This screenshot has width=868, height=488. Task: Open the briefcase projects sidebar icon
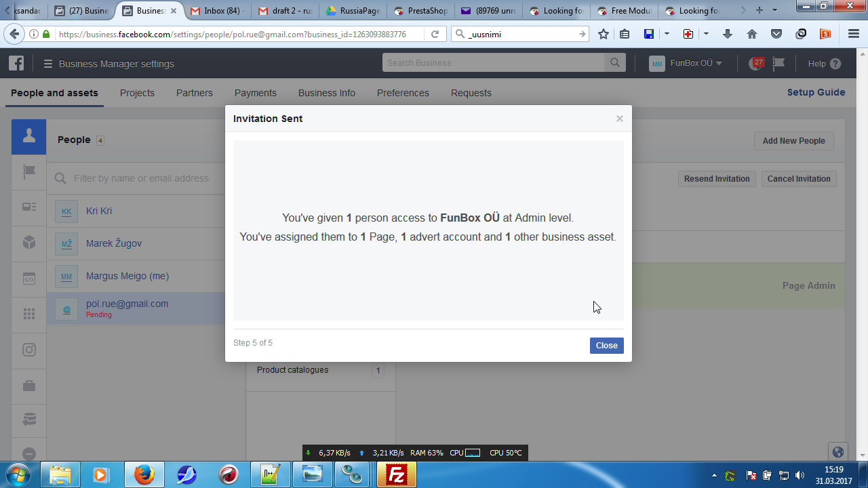(29, 386)
